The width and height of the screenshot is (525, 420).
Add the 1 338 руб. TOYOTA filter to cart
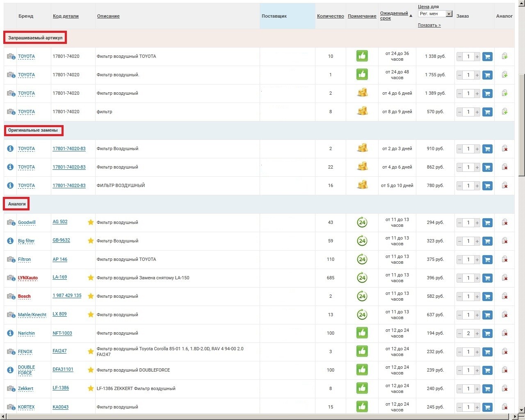(x=487, y=57)
